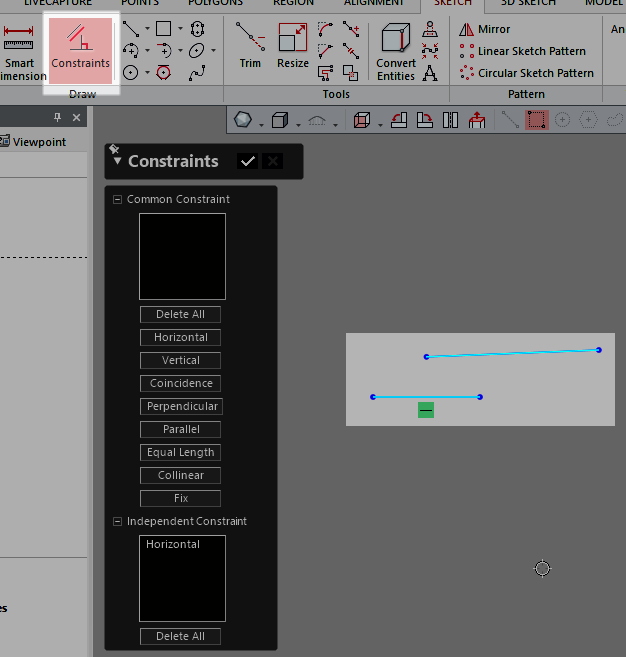
Task: Select the sketch Fillet tool
Action: 325,29
